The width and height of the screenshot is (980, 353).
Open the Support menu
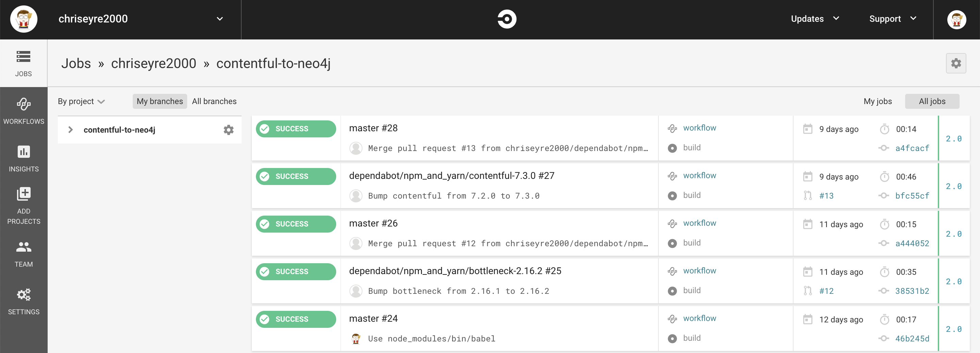click(x=892, y=19)
